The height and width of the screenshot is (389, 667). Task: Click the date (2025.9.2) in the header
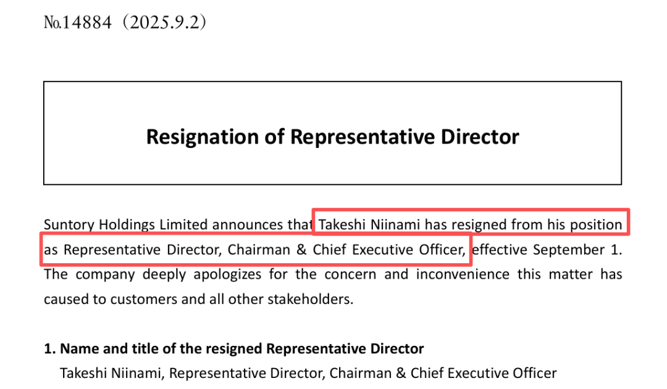point(164,23)
